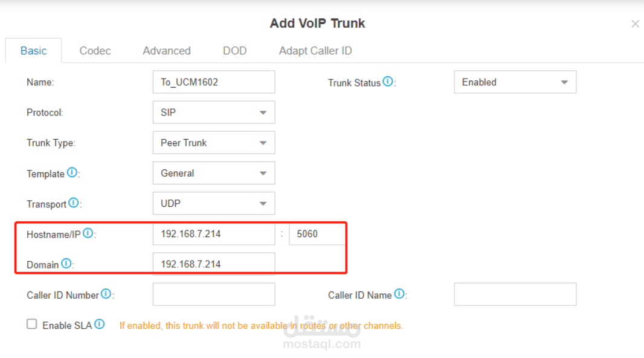Screen dimensions: 644x358
Task: Click the Template info icon
Action: click(x=72, y=172)
